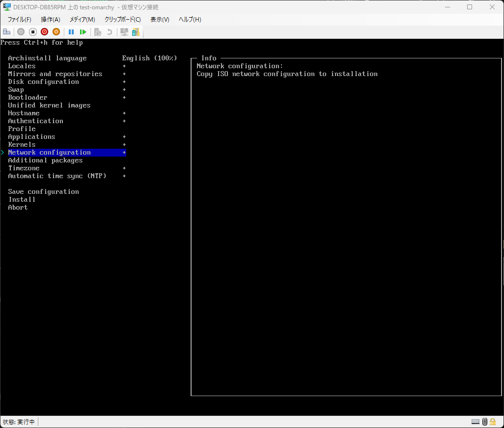Turn off the VM with the black square icon

(x=33, y=32)
